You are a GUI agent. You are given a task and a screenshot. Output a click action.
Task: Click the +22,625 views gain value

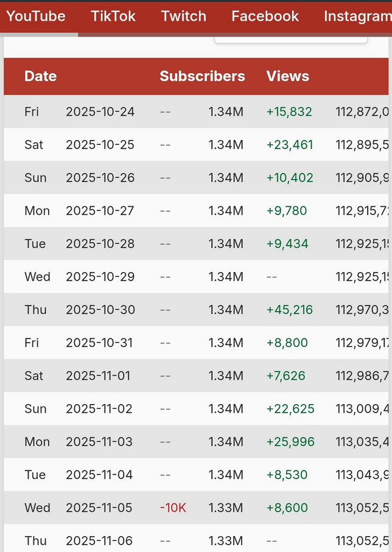[290, 409]
